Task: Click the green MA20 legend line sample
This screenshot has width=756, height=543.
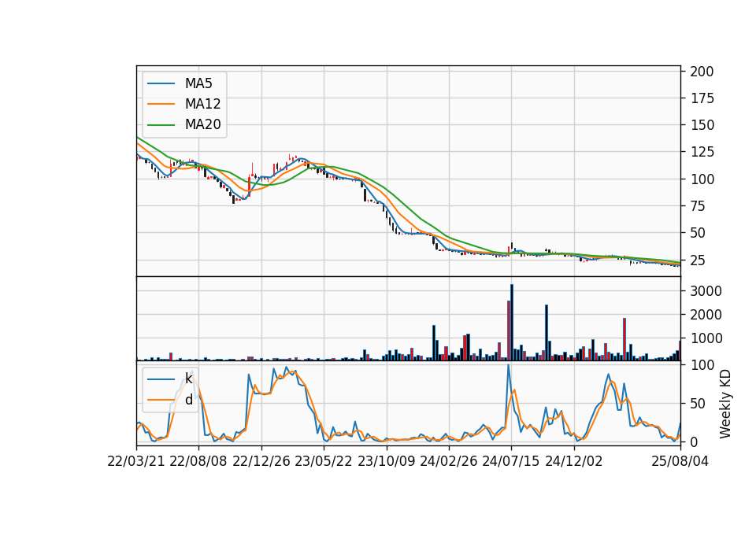Action: click(x=161, y=125)
